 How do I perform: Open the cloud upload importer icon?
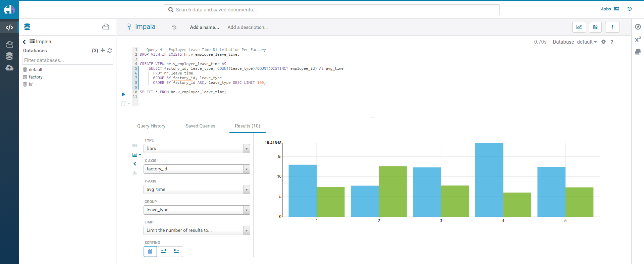pyautogui.click(x=9, y=68)
